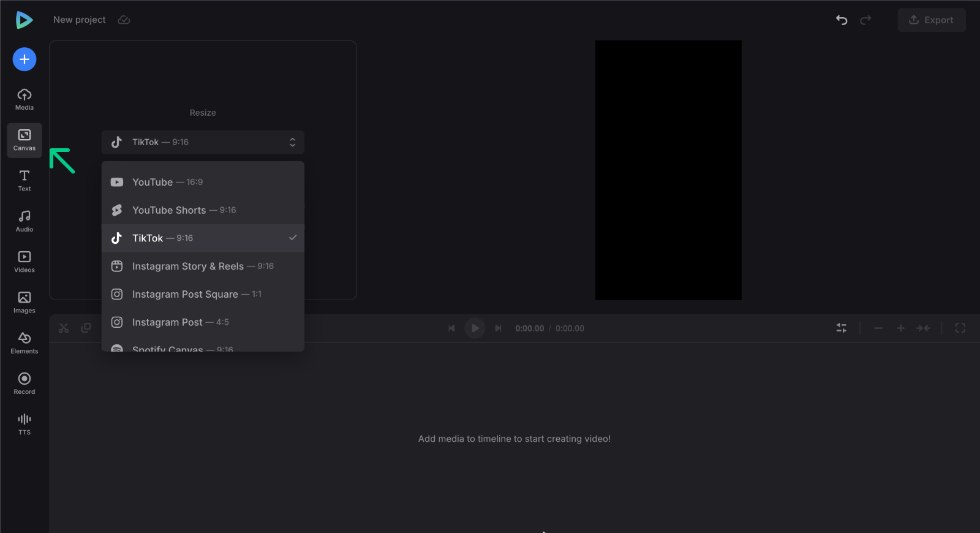Open the TTS text-to-speech panel
The image size is (980, 533).
24,424
